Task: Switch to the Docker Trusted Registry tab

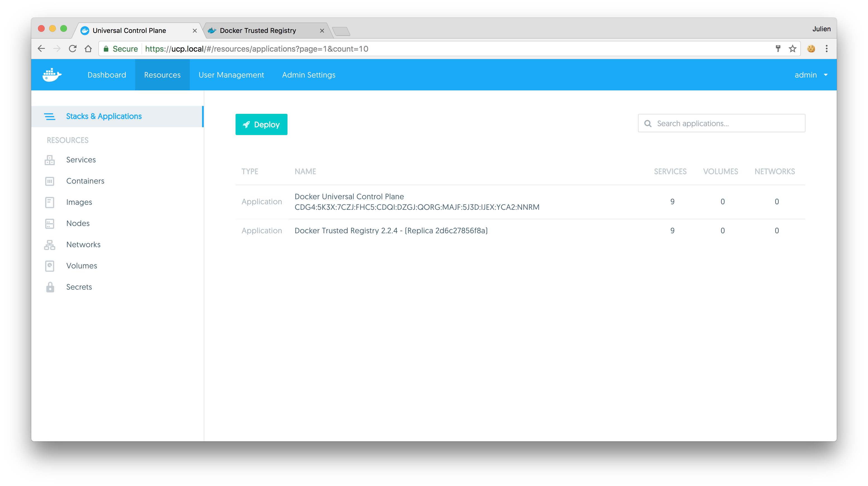Action: [x=257, y=30]
